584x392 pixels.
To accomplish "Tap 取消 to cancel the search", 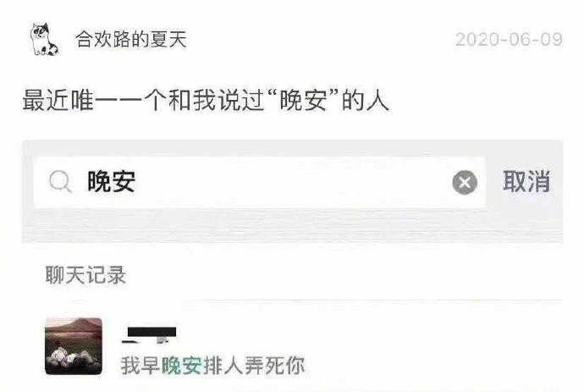I will click(x=526, y=181).
